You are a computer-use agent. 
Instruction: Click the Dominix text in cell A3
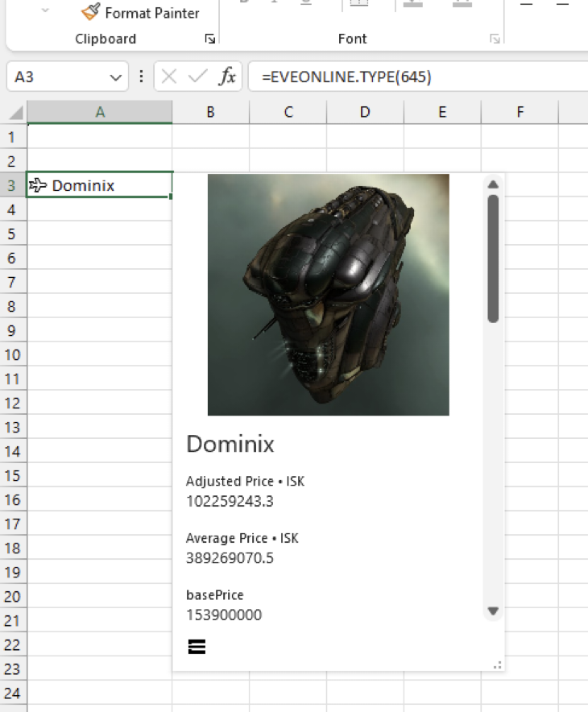click(x=83, y=185)
